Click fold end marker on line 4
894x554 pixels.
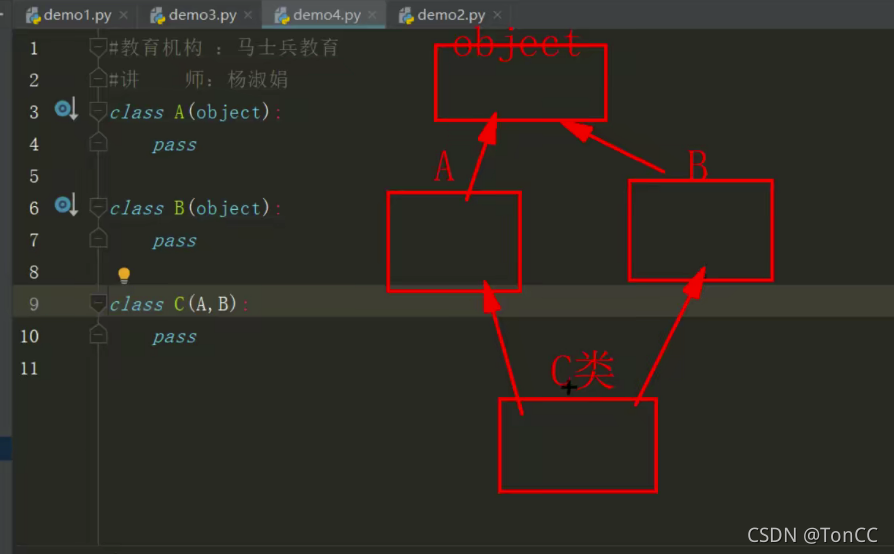click(x=98, y=142)
